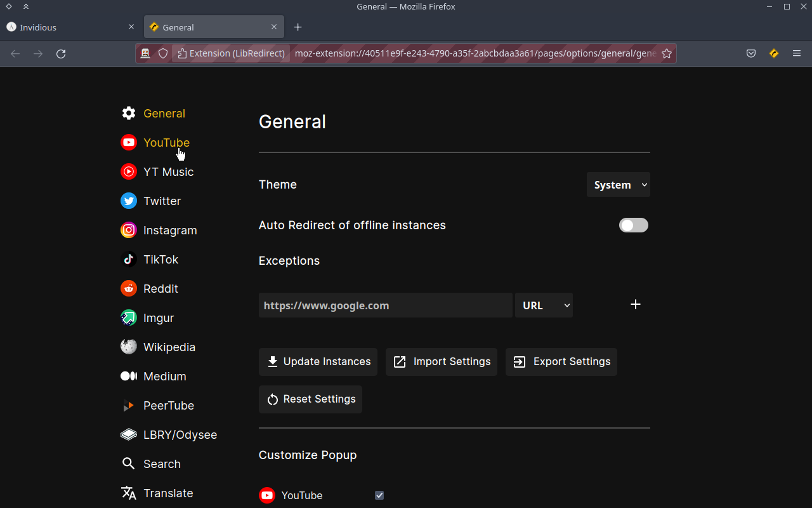This screenshot has height=508, width=812.
Task: Click the Wikipedia globe icon in sidebar
Action: point(129,347)
